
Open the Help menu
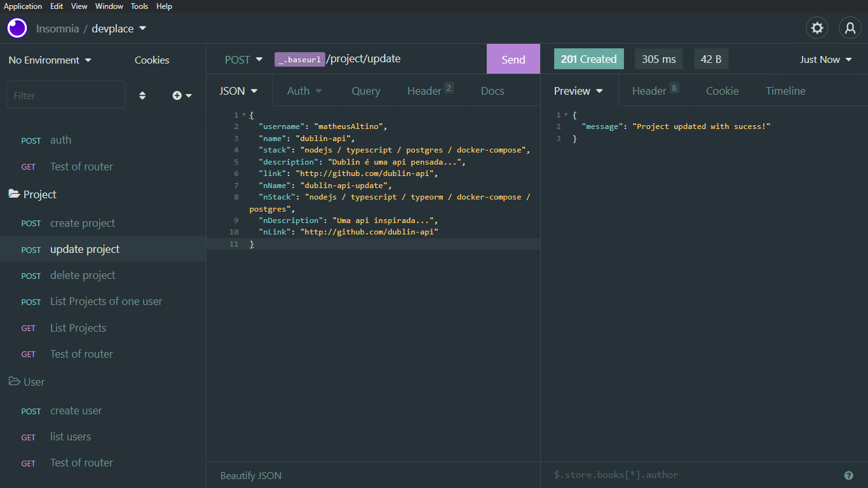pyautogui.click(x=164, y=6)
